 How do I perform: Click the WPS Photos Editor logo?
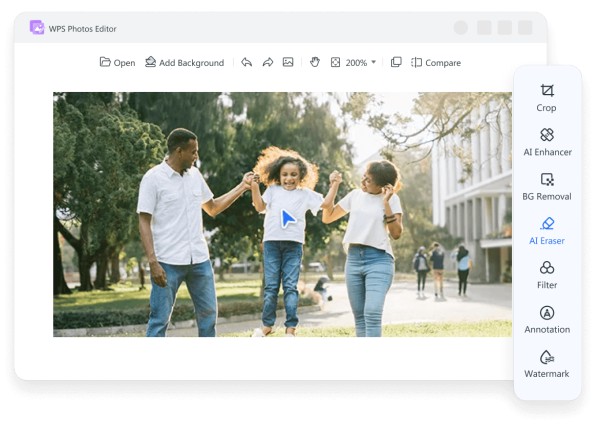[x=37, y=28]
